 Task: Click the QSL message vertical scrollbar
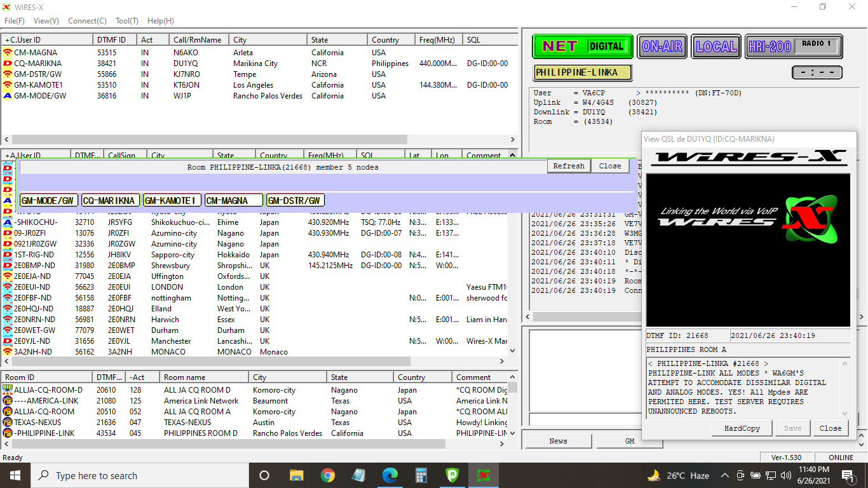coord(844,388)
